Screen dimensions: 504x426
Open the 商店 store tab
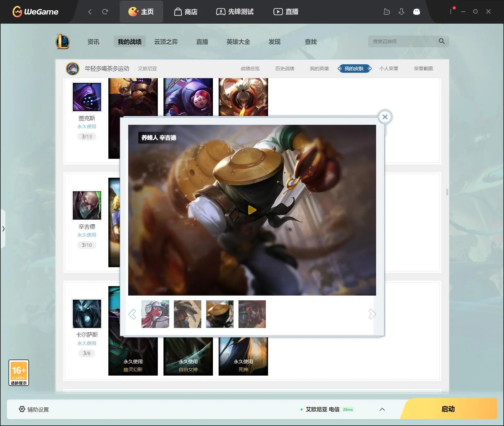pos(186,12)
